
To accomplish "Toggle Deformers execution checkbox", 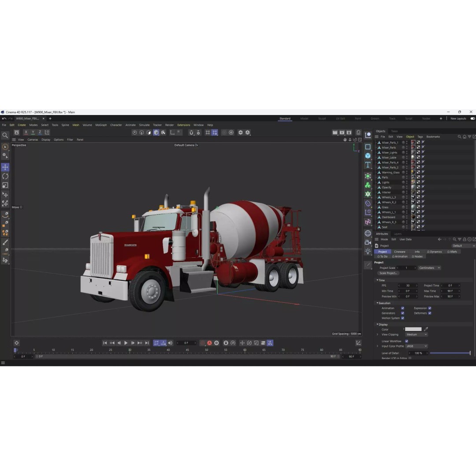I will pyautogui.click(x=430, y=313).
